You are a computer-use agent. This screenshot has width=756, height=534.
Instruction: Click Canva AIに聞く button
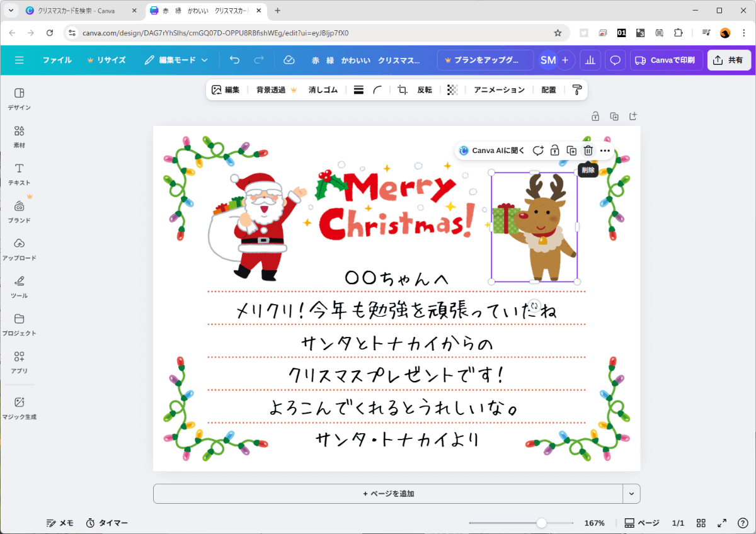tap(492, 151)
